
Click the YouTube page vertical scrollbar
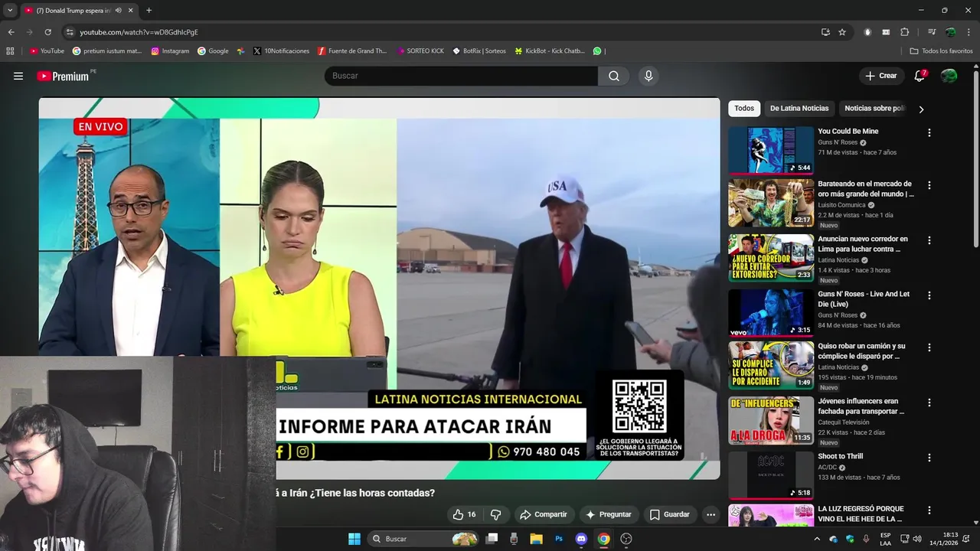tap(976, 158)
